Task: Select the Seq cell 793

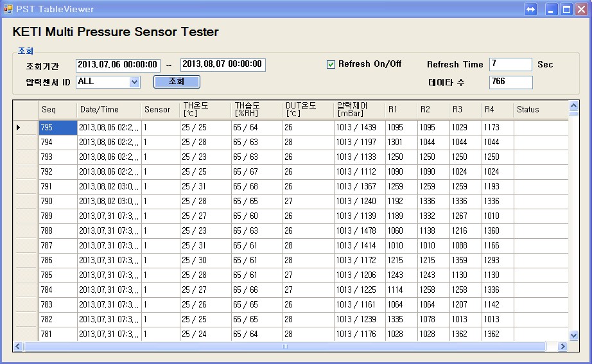Action: pyautogui.click(x=58, y=157)
